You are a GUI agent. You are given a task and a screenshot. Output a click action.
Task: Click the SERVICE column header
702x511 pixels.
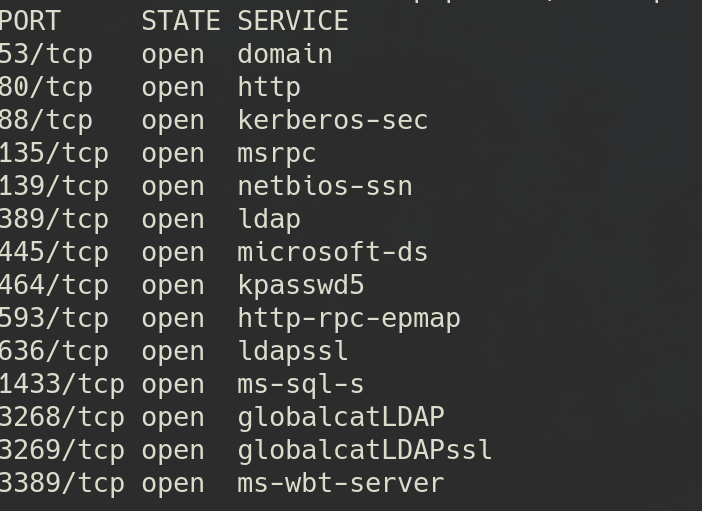[x=293, y=21]
